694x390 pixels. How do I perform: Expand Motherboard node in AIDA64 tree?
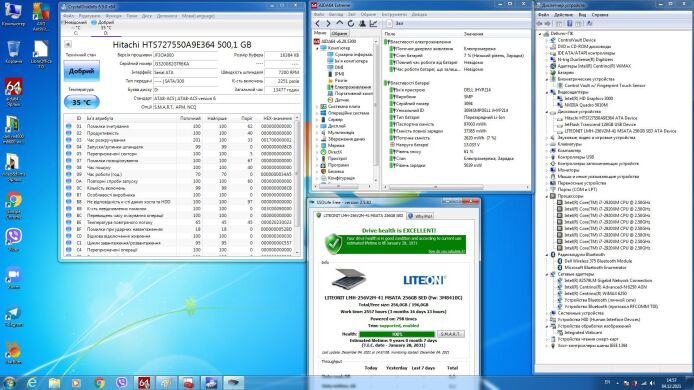[317, 107]
